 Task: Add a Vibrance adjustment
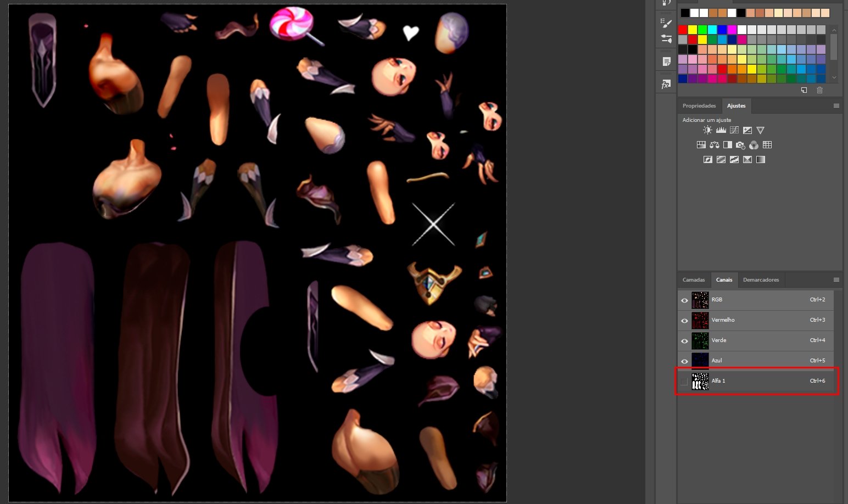click(760, 130)
